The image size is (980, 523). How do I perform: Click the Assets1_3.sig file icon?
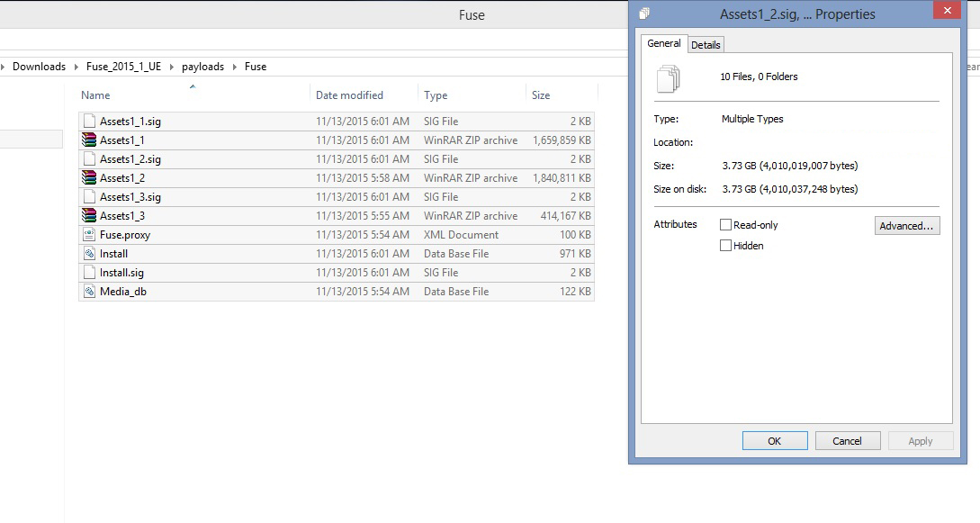tap(89, 197)
